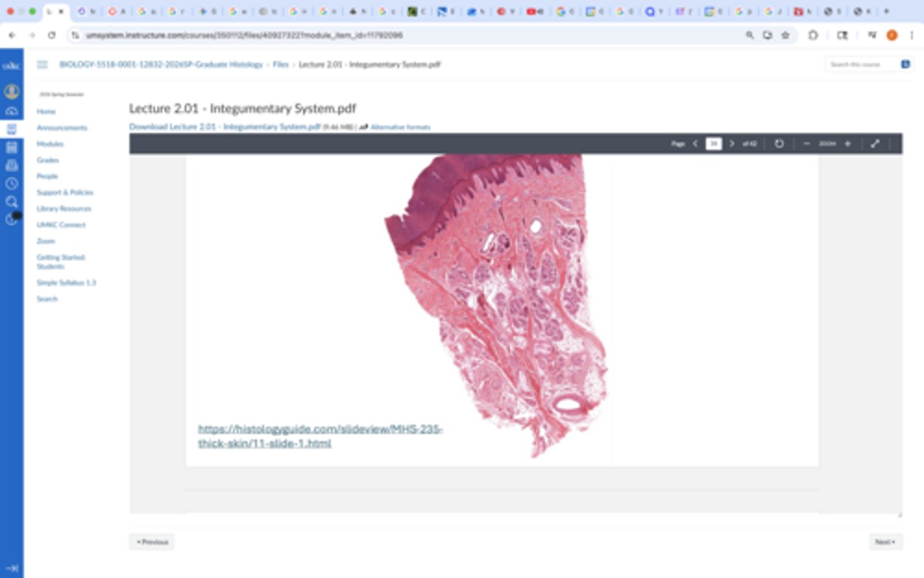
Task: Expand the Canvas global navigation sidebar
Action: (x=12, y=568)
